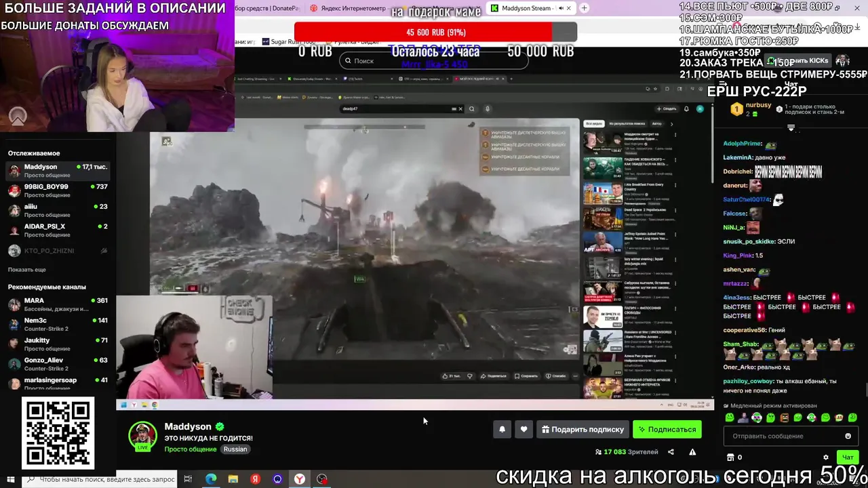Click the green Подписаться button
The width and height of the screenshot is (868, 488).
[667, 429]
